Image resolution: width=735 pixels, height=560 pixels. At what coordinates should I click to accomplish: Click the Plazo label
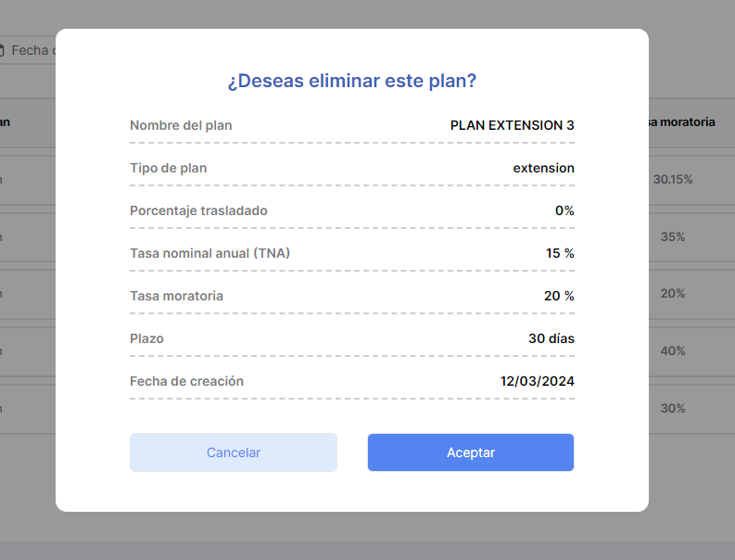coord(146,338)
